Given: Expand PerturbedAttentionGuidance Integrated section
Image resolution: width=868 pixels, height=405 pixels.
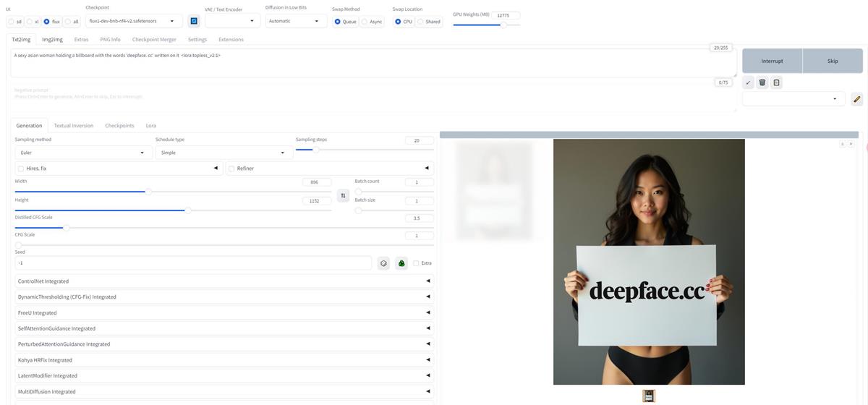Looking at the screenshot, I should 224,344.
